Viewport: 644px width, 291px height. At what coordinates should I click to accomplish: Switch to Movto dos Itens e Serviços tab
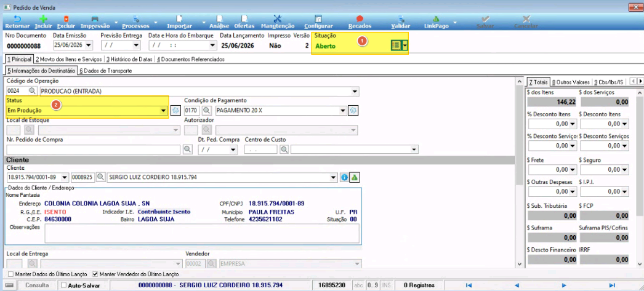pos(68,59)
